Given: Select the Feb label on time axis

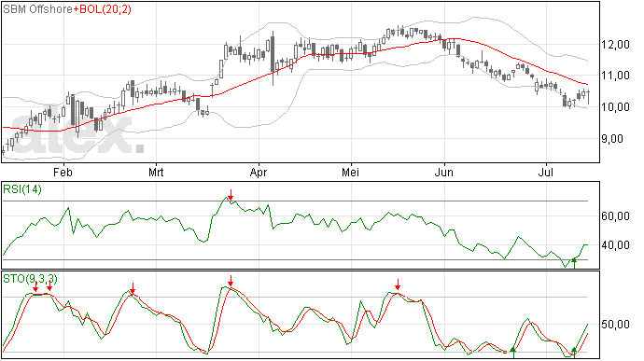Looking at the screenshot, I should (x=63, y=172).
